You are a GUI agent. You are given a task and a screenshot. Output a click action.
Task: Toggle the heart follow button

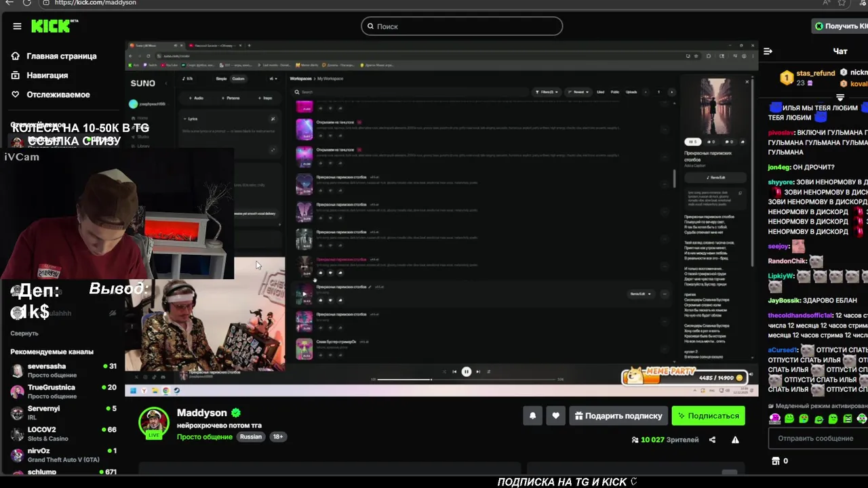555,416
